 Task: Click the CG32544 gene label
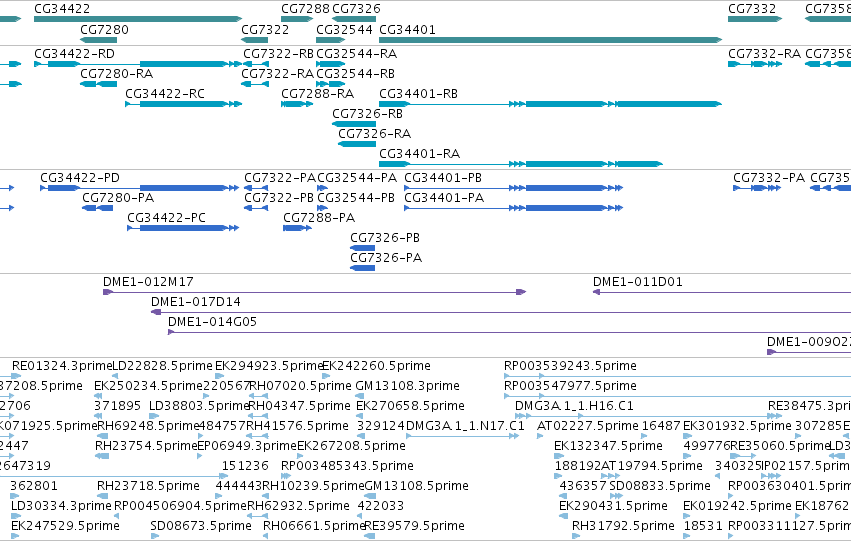point(344,29)
